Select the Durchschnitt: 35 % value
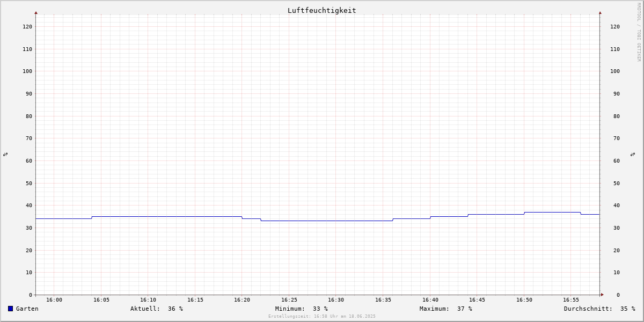The image size is (644, 322). pos(599,309)
